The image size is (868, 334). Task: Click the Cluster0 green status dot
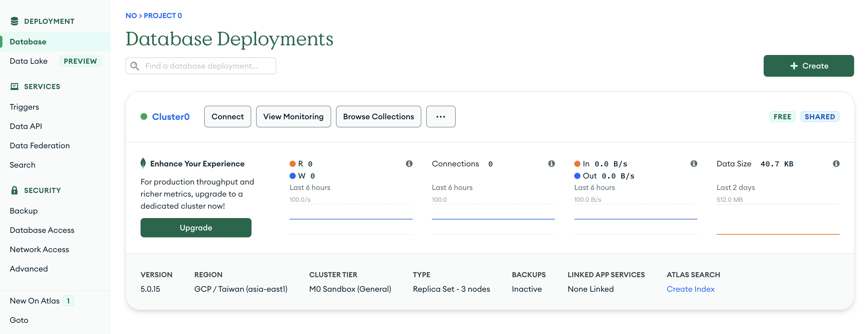point(144,116)
